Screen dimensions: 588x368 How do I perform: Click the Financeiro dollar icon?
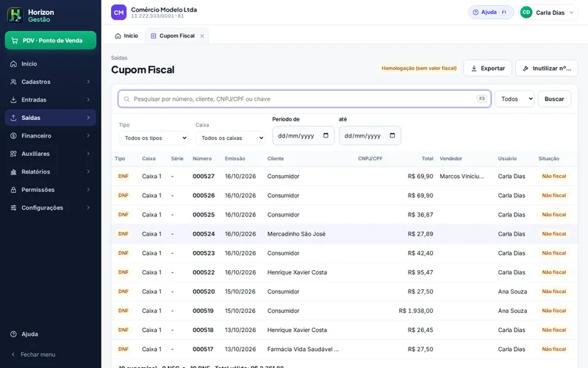[13, 135]
